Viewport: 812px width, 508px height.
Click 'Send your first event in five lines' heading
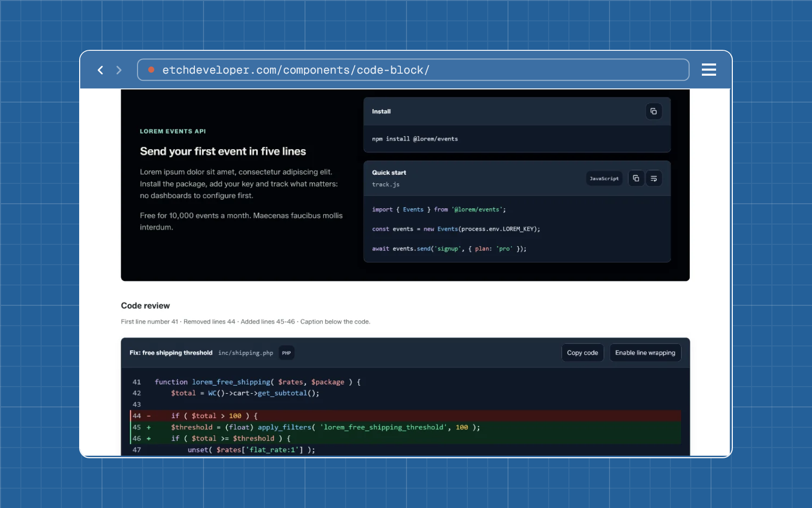click(223, 151)
